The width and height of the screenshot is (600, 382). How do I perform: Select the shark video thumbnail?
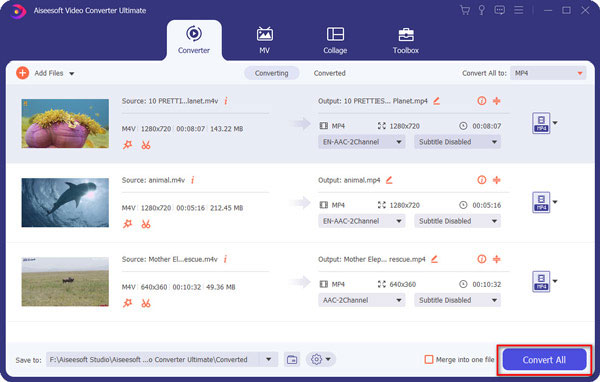[x=65, y=202]
